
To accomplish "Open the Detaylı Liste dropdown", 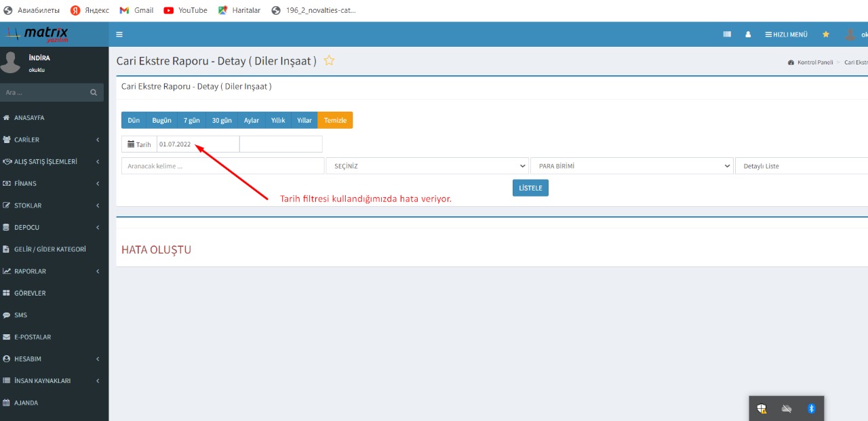I will (802, 166).
